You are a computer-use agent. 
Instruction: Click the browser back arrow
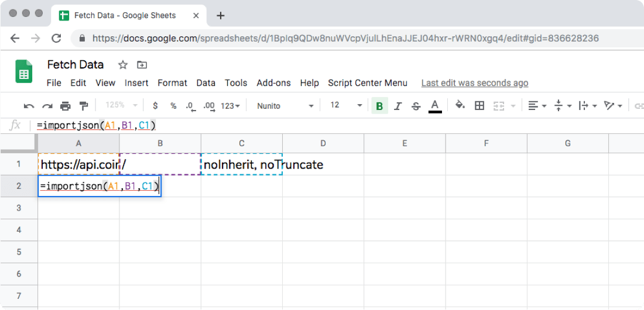[x=15, y=38]
